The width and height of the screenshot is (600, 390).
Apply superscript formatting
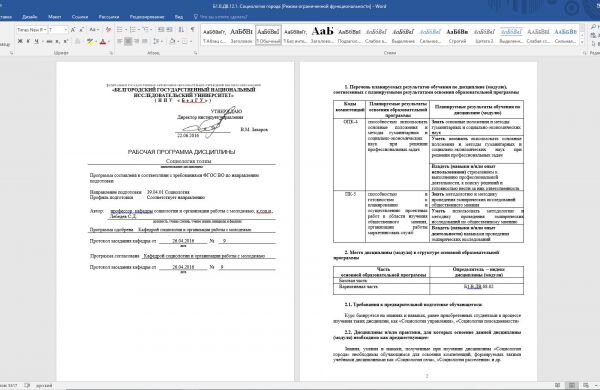(x=65, y=41)
